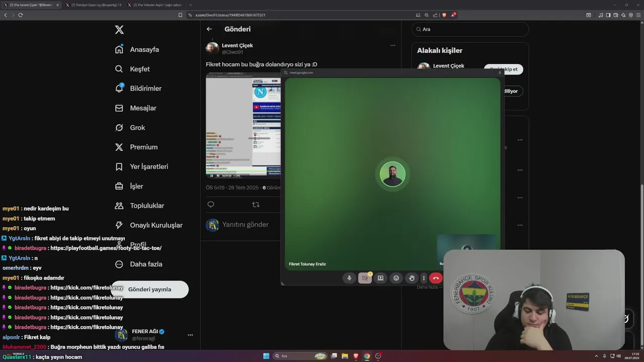Image resolution: width=644 pixels, height=362 pixels.
Task: Open Task View from taskbar
Action: point(334,356)
